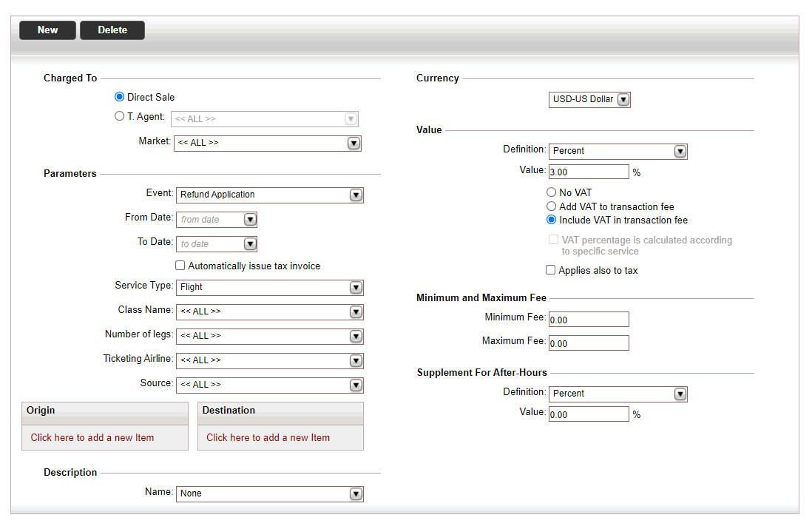Open the Event dropdown showing Refund Application
The image size is (812, 529).
tap(270, 195)
